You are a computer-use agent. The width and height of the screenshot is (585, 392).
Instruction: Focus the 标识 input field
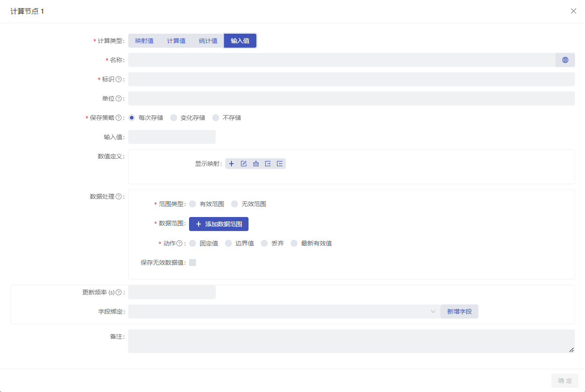351,79
